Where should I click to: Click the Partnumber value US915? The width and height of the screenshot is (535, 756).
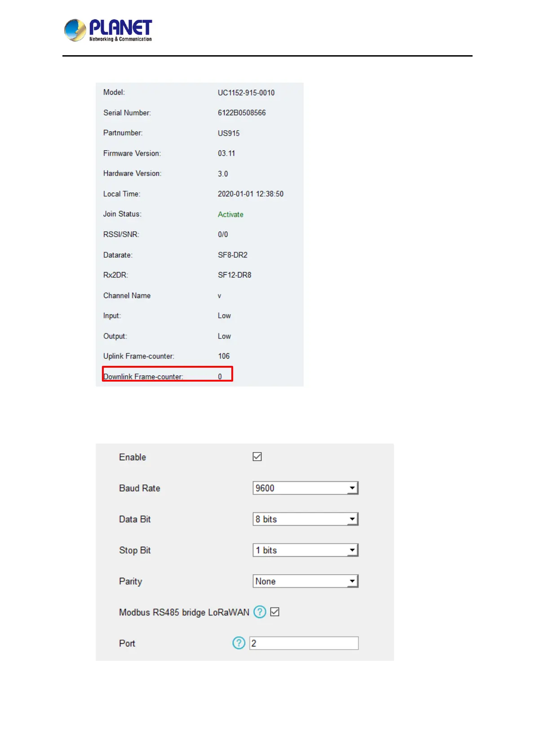click(x=229, y=133)
